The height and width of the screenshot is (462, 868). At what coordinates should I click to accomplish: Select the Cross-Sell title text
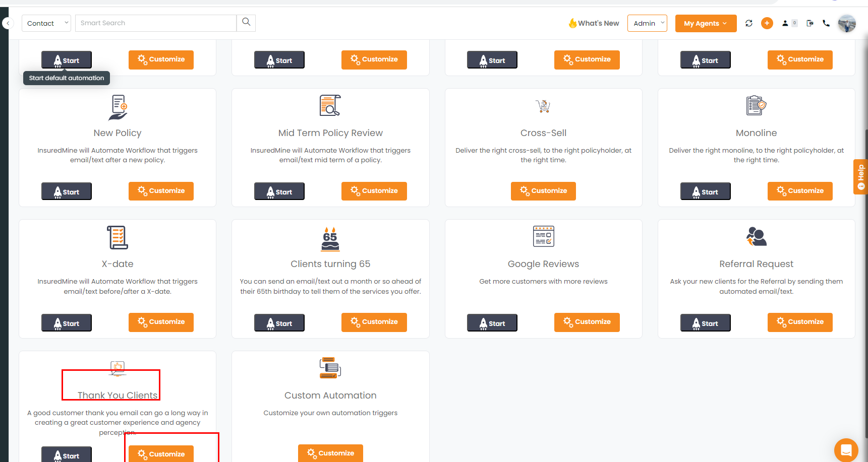pyautogui.click(x=543, y=133)
